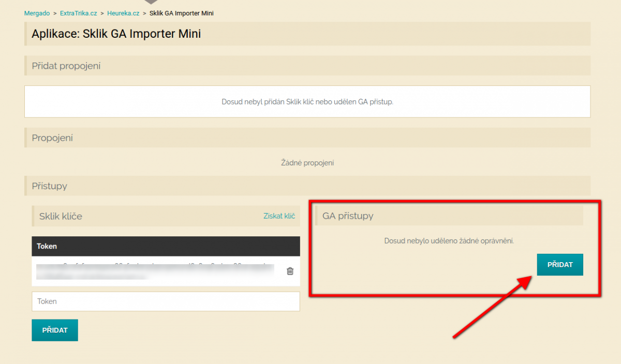Click the Propojení section heading
The image size is (621, 364).
pos(307,138)
